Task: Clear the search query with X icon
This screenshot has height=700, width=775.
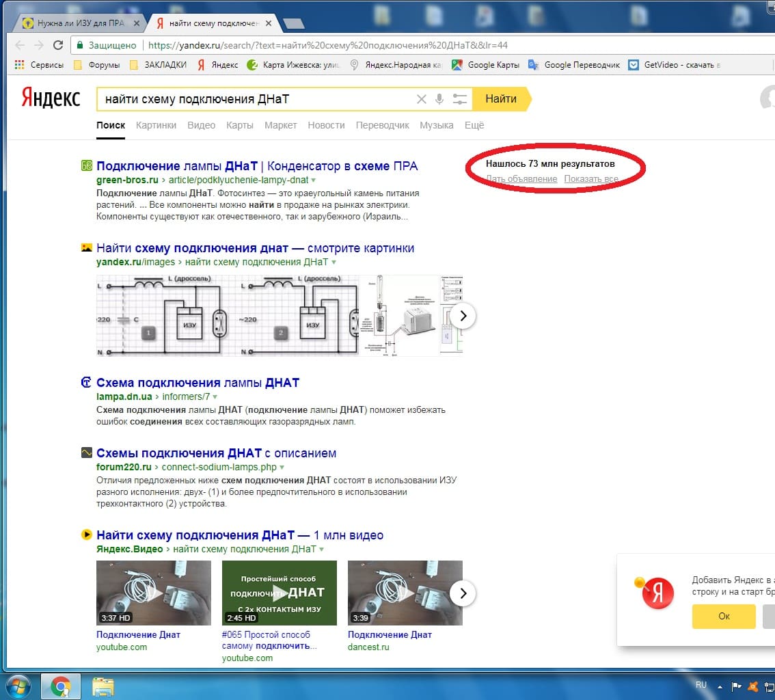Action: (x=421, y=99)
